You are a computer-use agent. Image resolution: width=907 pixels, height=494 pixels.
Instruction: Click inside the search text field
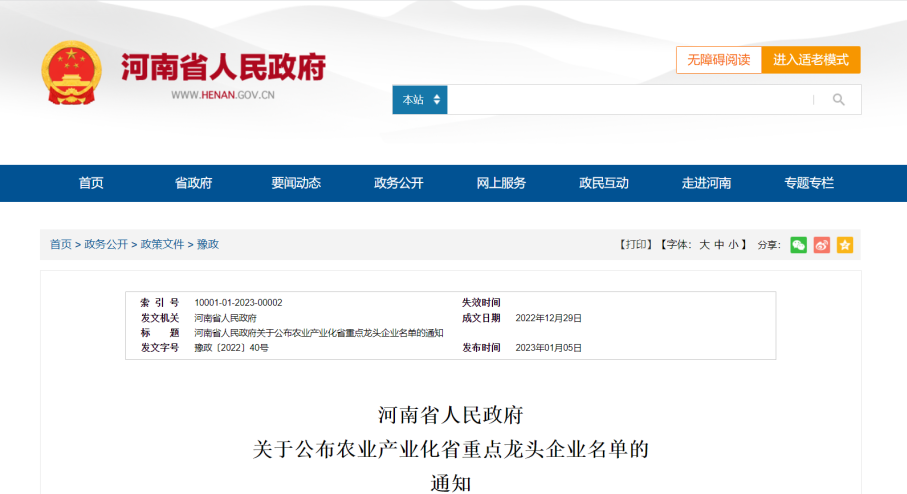628,100
